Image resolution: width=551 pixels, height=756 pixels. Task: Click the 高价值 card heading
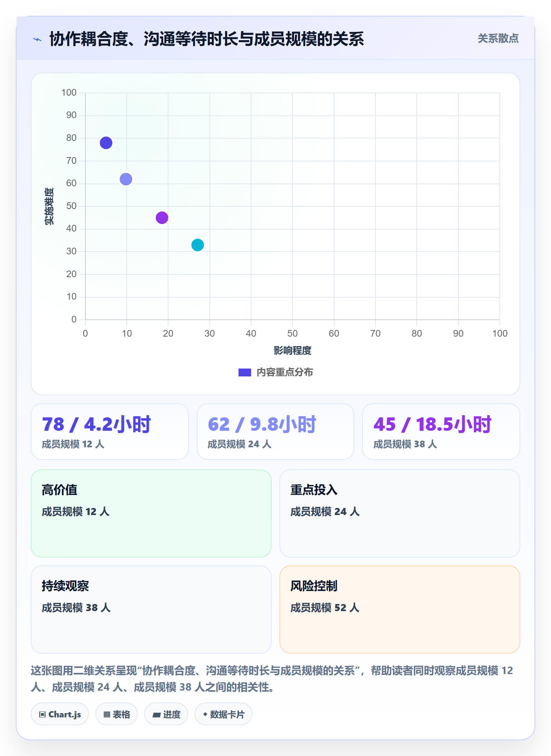(x=59, y=490)
